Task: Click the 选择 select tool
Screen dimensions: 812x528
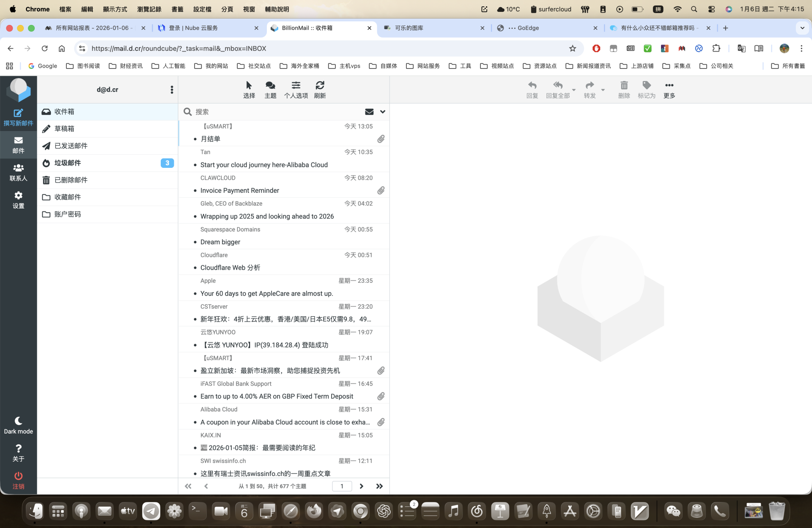Action: pos(249,90)
